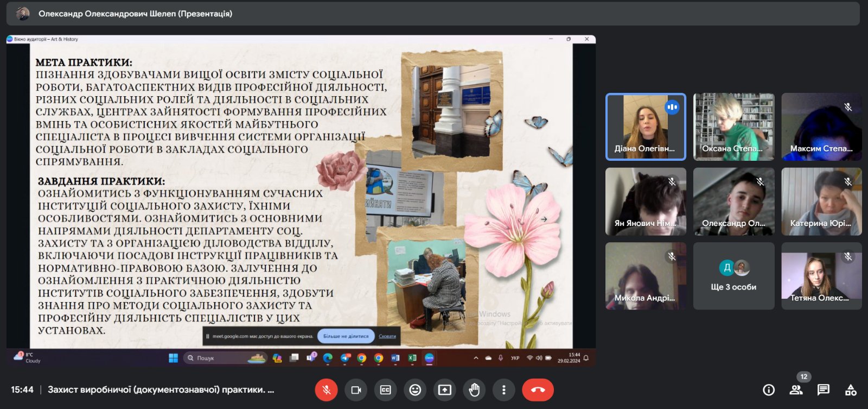The height and width of the screenshot is (409, 868).
Task: Open Canva app in shared taskbar
Action: [429, 358]
